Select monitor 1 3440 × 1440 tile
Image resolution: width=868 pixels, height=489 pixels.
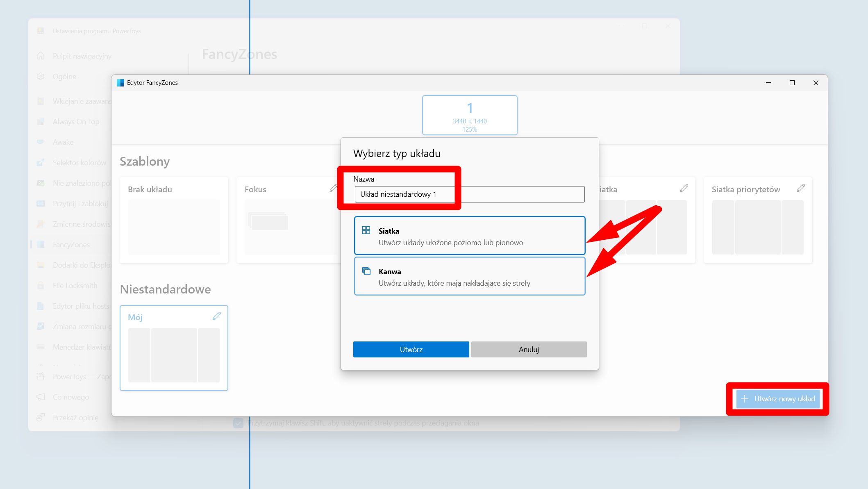pos(470,115)
